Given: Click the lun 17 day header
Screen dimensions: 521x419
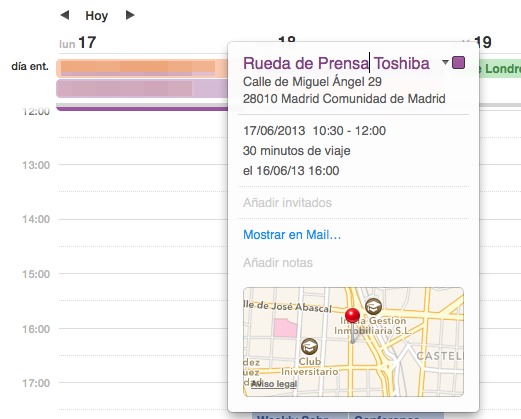Looking at the screenshot, I should click(78, 43).
